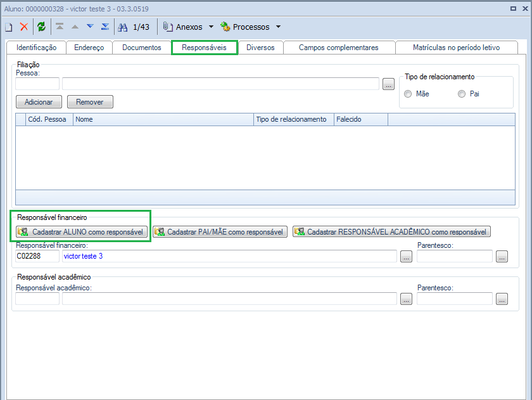The width and height of the screenshot is (532, 400).
Task: Open Matrículas no período letivo tab
Action: [457, 48]
